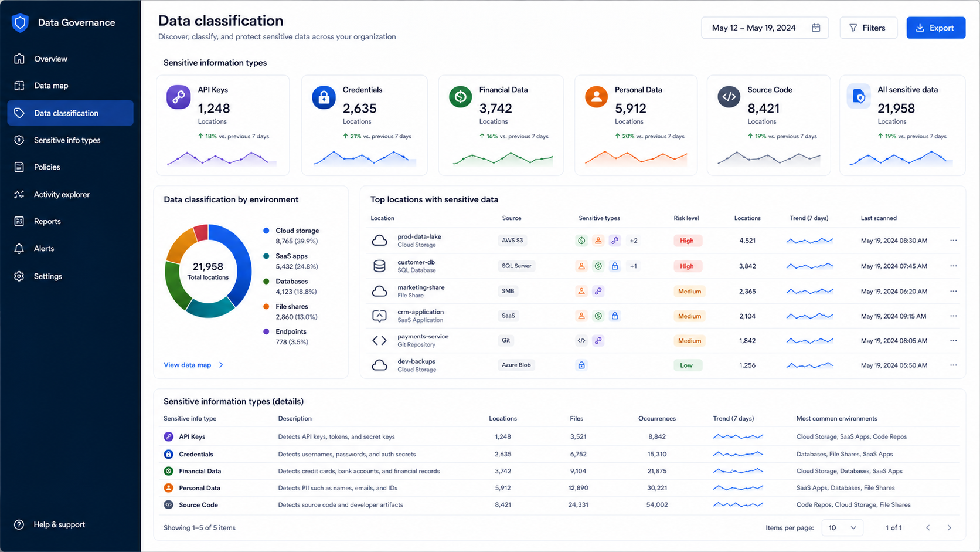Click the Financial Data row icon in details

[x=168, y=471]
